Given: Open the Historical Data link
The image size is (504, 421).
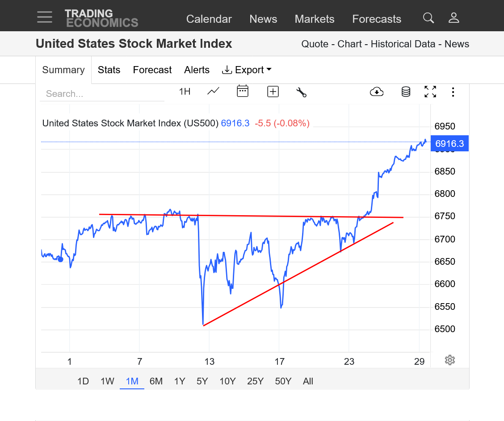Looking at the screenshot, I should pos(403,44).
